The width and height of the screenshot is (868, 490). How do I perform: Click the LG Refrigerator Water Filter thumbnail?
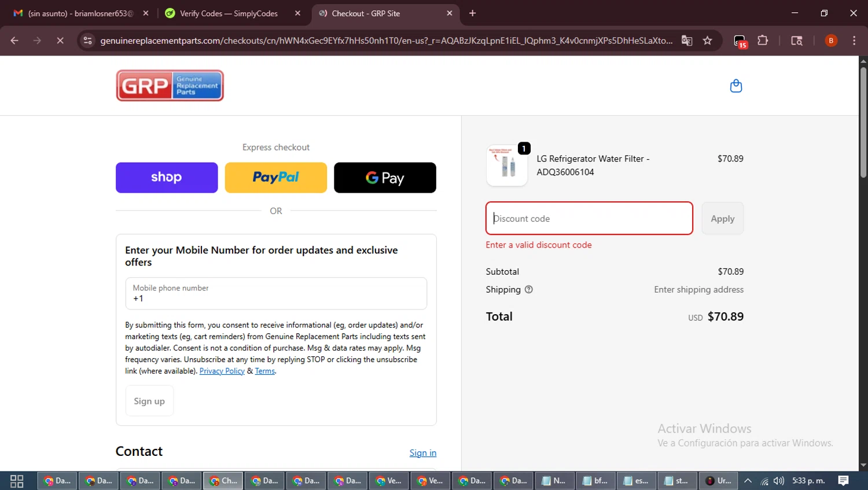(507, 165)
